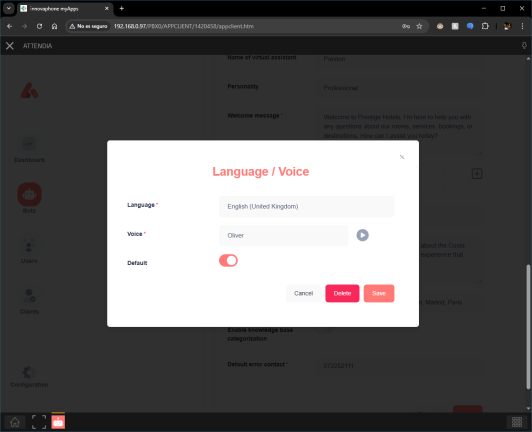Close the Language / Voice dialog
532x432 pixels.
(x=402, y=157)
